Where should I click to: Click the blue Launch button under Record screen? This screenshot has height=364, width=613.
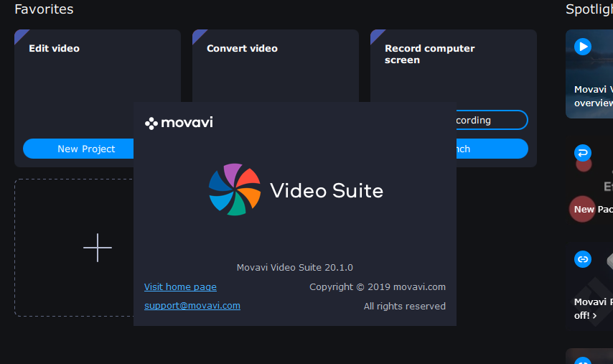point(492,149)
